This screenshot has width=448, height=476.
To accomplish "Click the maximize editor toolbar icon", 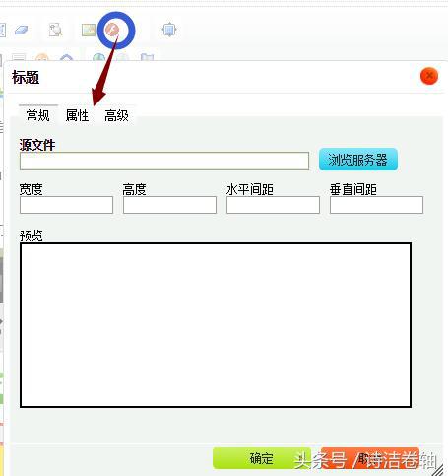I will click(169, 30).
